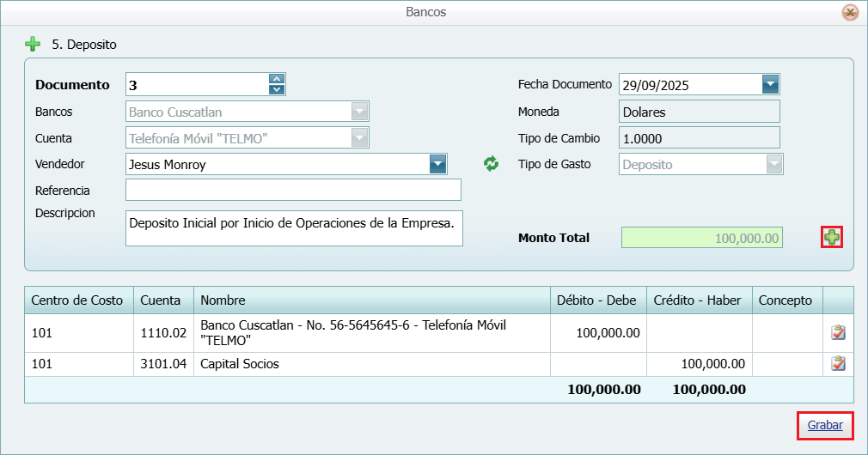Open the note icon for Banco Cuscatlan row
This screenshot has width=868, height=455.
[838, 333]
